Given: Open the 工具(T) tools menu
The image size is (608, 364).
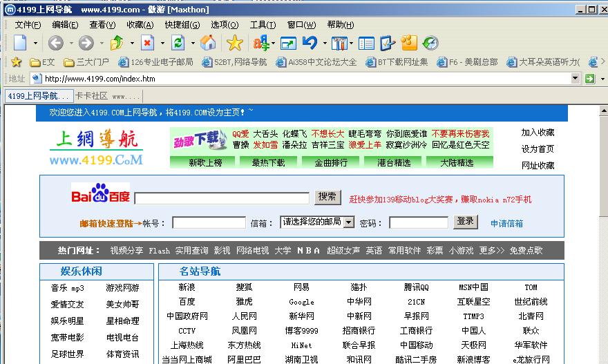Looking at the screenshot, I should tap(263, 25).
